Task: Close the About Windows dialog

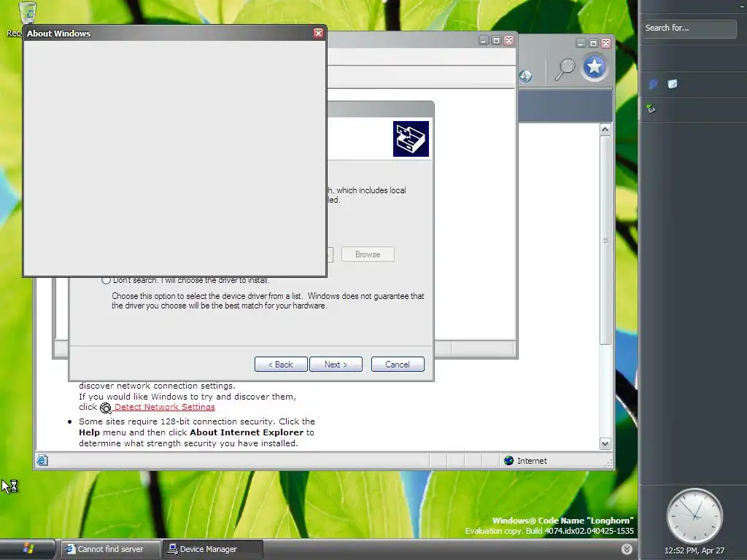Action: [x=318, y=33]
